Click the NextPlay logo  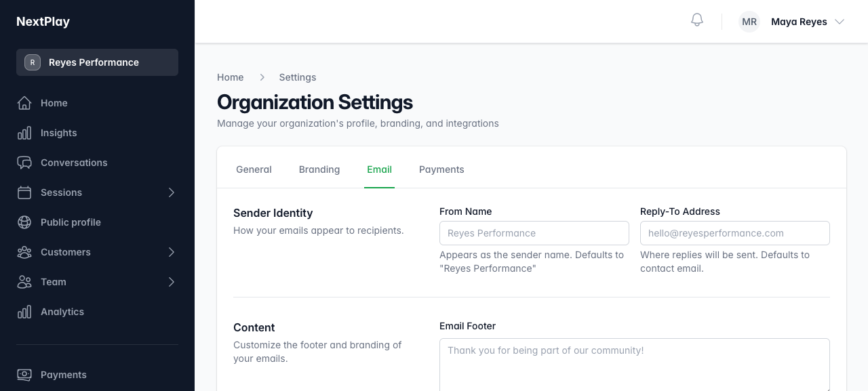click(x=43, y=22)
